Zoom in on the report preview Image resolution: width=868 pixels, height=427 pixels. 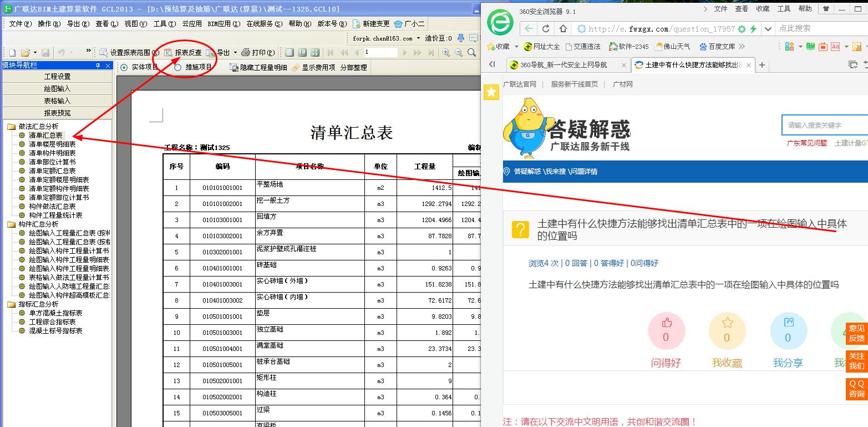pyautogui.click(x=446, y=53)
